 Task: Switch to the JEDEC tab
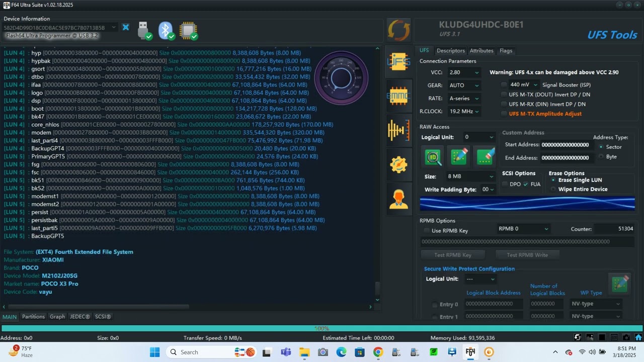(x=79, y=317)
